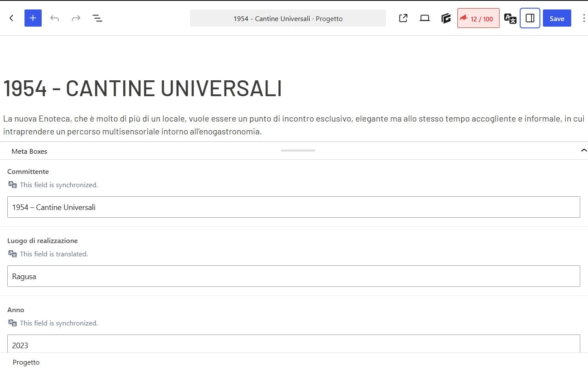588x368 pixels.
Task: View the post in new tab
Action: 403,18
